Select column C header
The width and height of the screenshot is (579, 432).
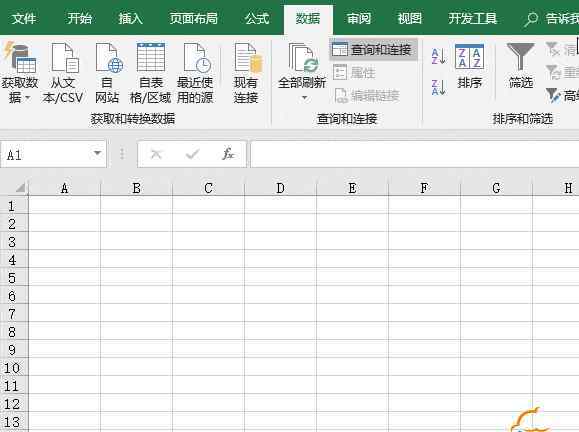pos(208,188)
